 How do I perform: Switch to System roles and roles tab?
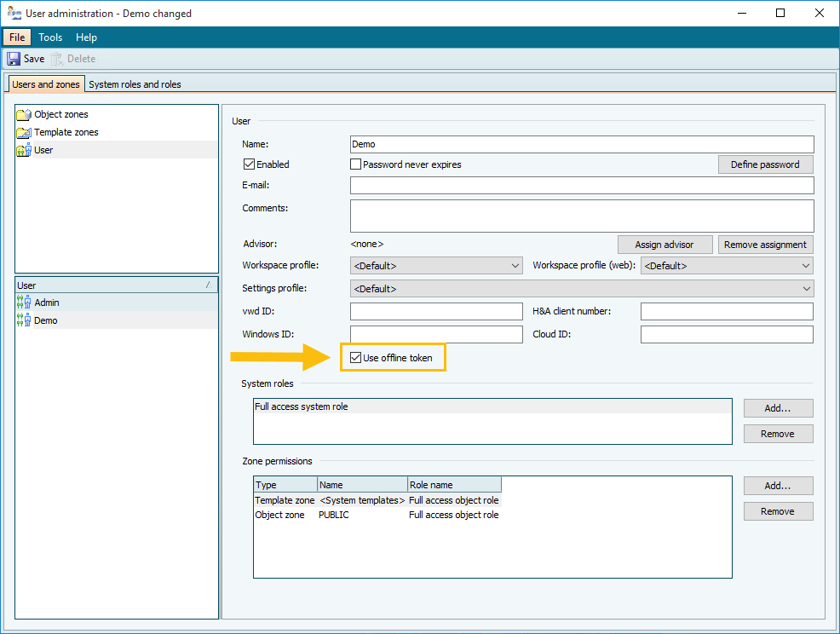point(135,84)
